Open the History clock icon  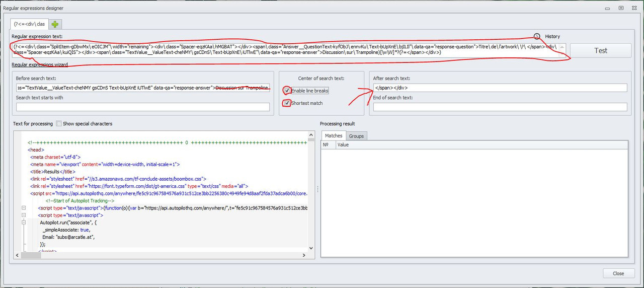[537, 36]
